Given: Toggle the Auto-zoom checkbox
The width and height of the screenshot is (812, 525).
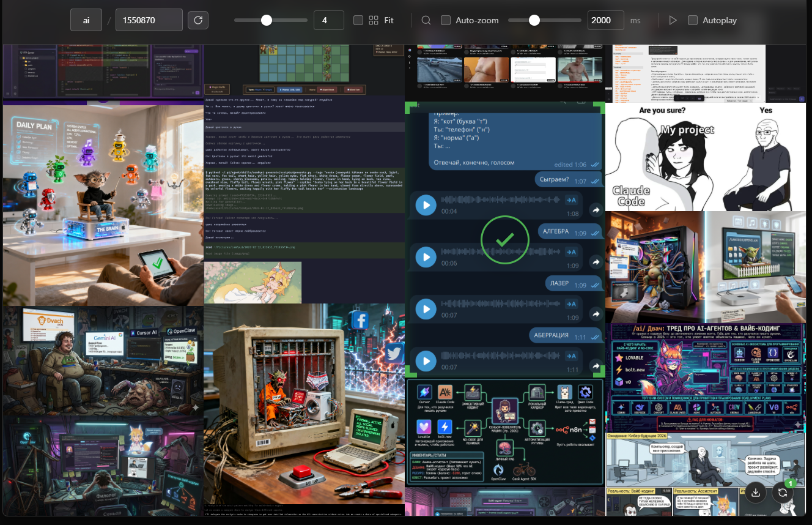Looking at the screenshot, I should click(446, 20).
